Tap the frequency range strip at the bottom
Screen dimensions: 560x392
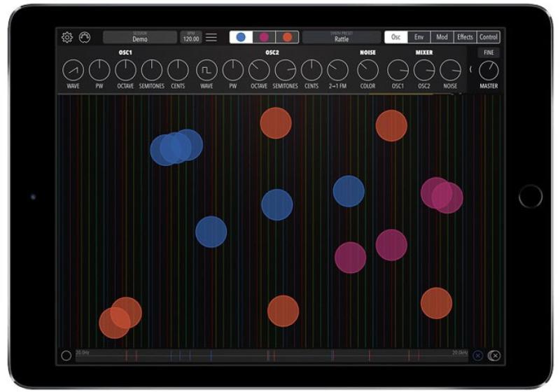272,356
